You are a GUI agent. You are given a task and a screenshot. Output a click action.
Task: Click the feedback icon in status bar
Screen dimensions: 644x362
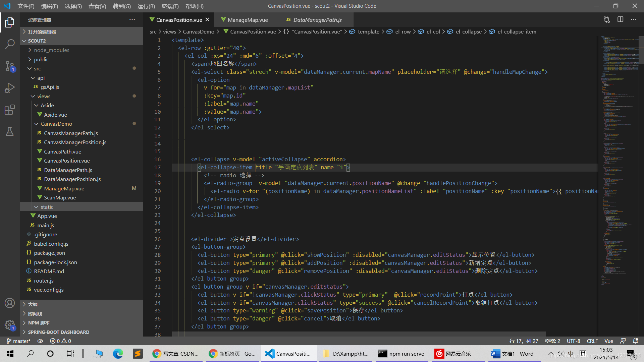click(x=623, y=341)
